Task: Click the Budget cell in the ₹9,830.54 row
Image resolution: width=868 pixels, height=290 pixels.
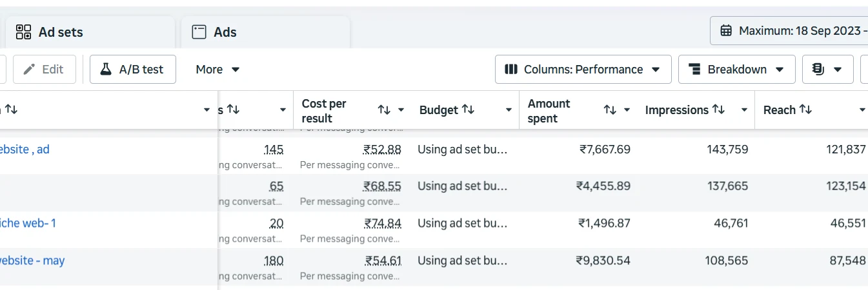Action: point(463,261)
